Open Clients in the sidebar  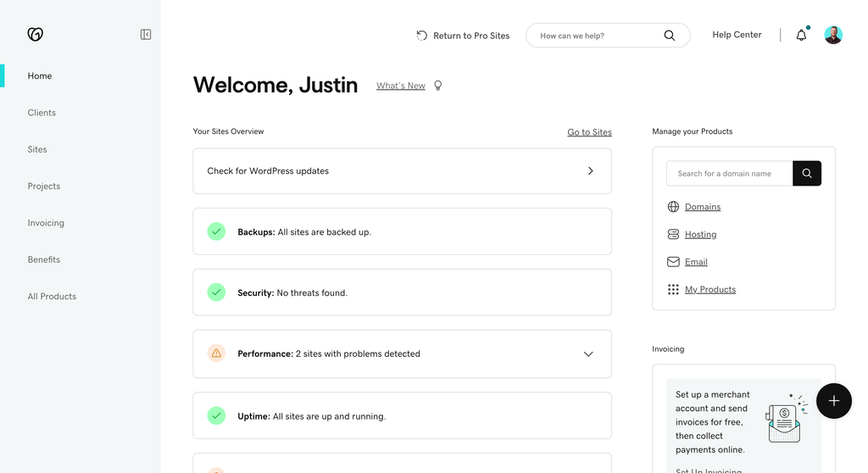click(x=42, y=113)
